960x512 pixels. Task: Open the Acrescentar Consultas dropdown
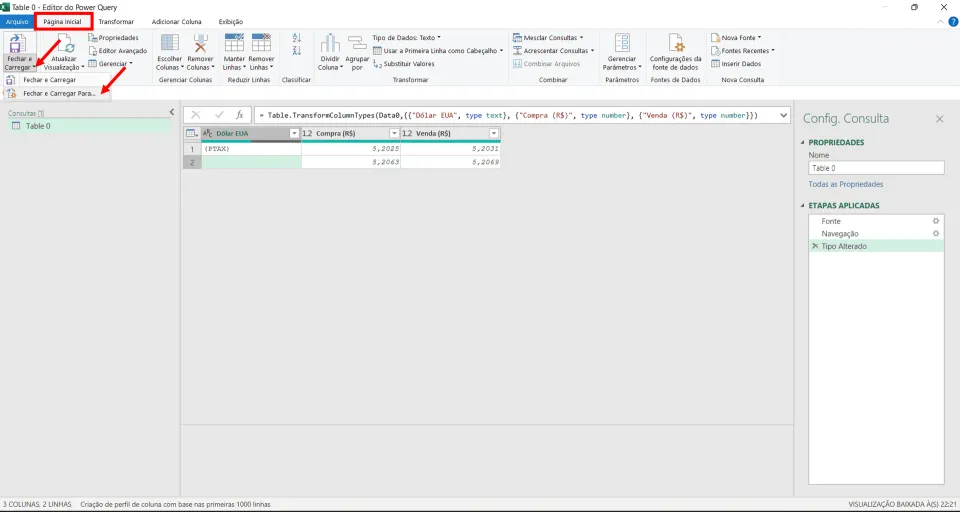point(554,51)
